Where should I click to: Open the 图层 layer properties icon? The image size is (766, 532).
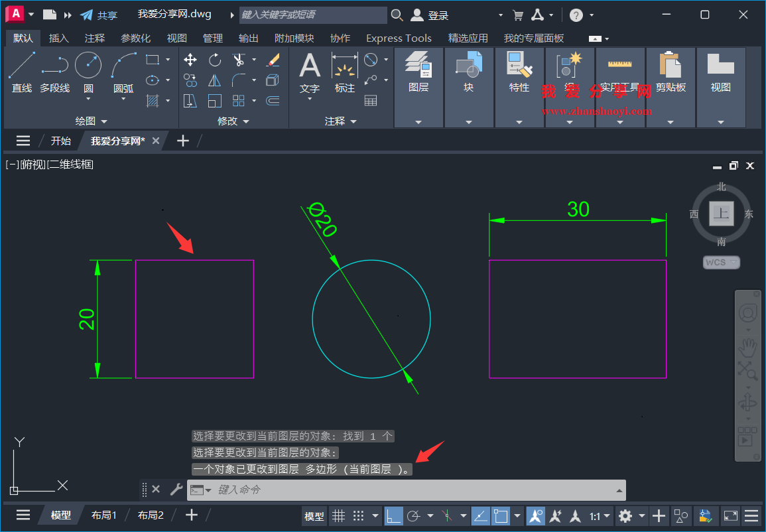pos(418,65)
